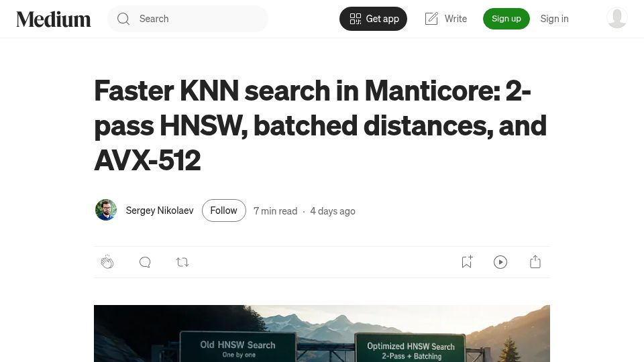Screen dimensions: 644x362
Task: Open the comments bubble icon
Action: pyautogui.click(x=145, y=262)
